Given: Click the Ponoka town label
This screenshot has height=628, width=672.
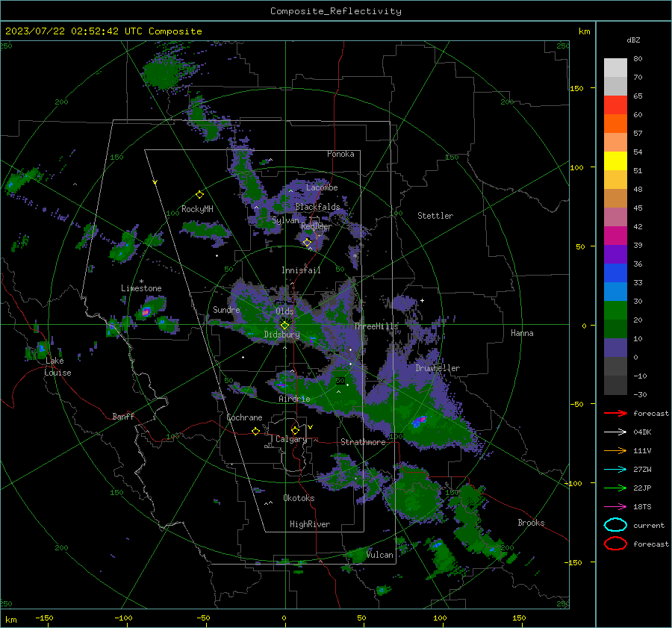Looking at the screenshot, I should 340,154.
